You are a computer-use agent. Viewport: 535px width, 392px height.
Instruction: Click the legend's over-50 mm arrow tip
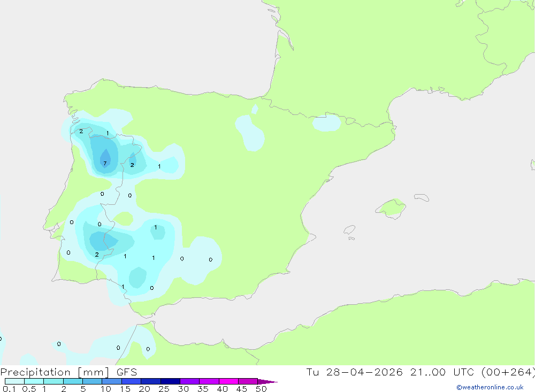(267, 381)
